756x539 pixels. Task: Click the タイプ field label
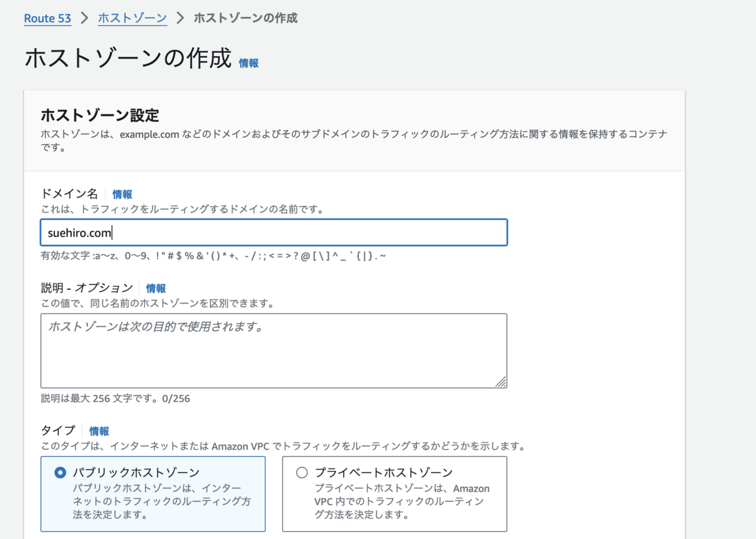[x=57, y=431]
